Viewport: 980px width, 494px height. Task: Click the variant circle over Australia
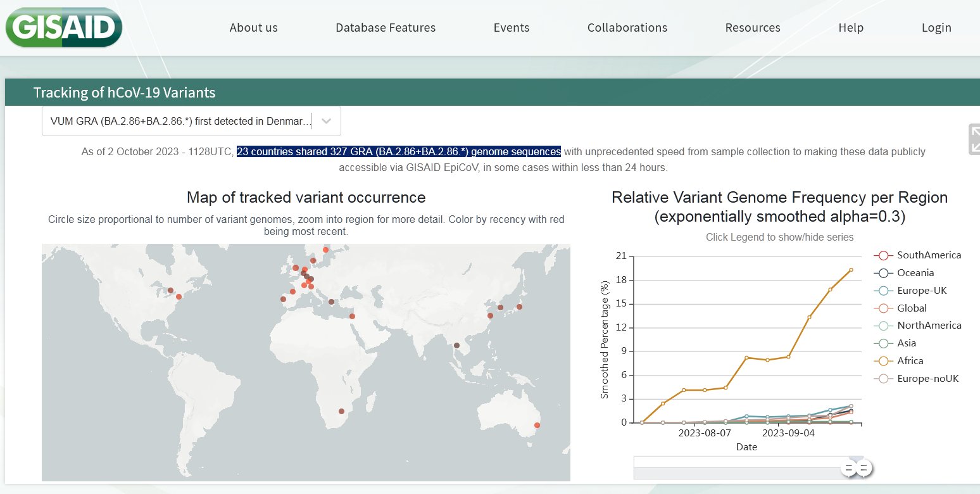tap(537, 425)
